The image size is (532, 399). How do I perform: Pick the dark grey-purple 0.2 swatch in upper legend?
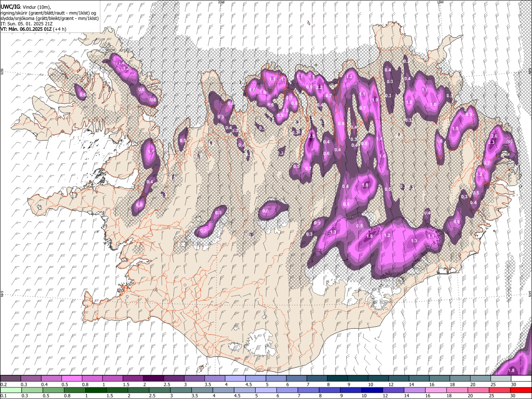[x=11, y=379]
